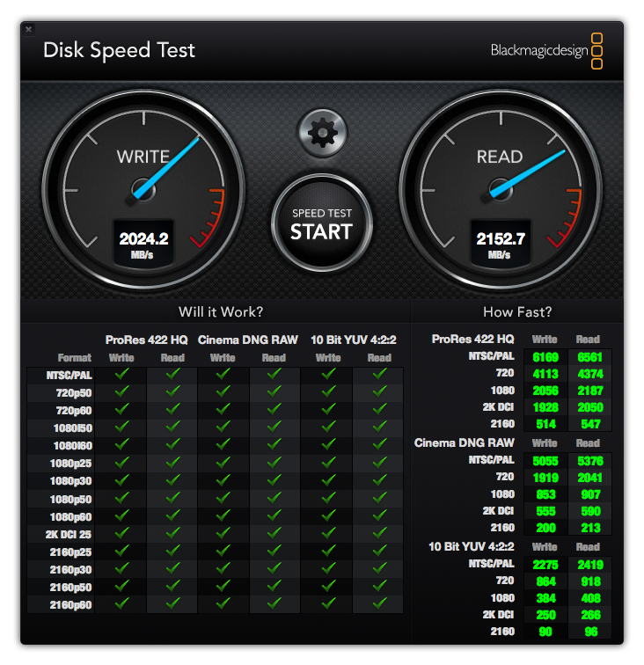Image resolution: width=644 pixels, height=665 pixels.
Task: Click the Cinema DNG NTSC/PAL write value 5055
Action: [x=545, y=461]
